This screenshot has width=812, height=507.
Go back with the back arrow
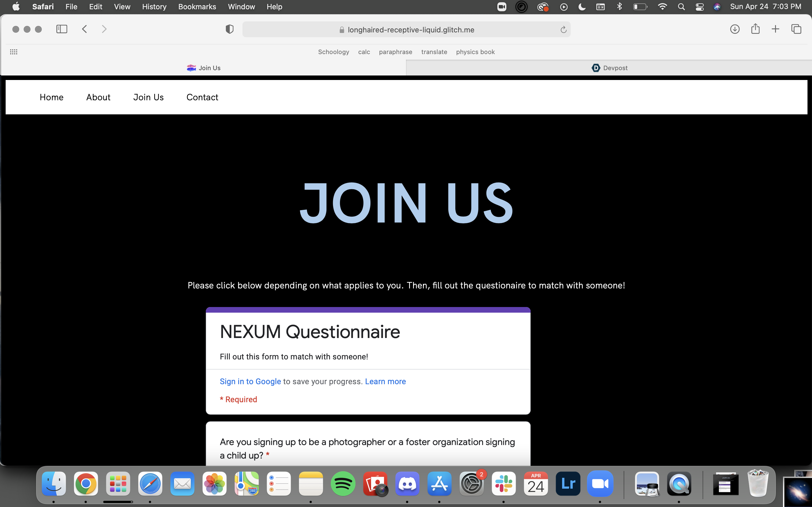85,29
